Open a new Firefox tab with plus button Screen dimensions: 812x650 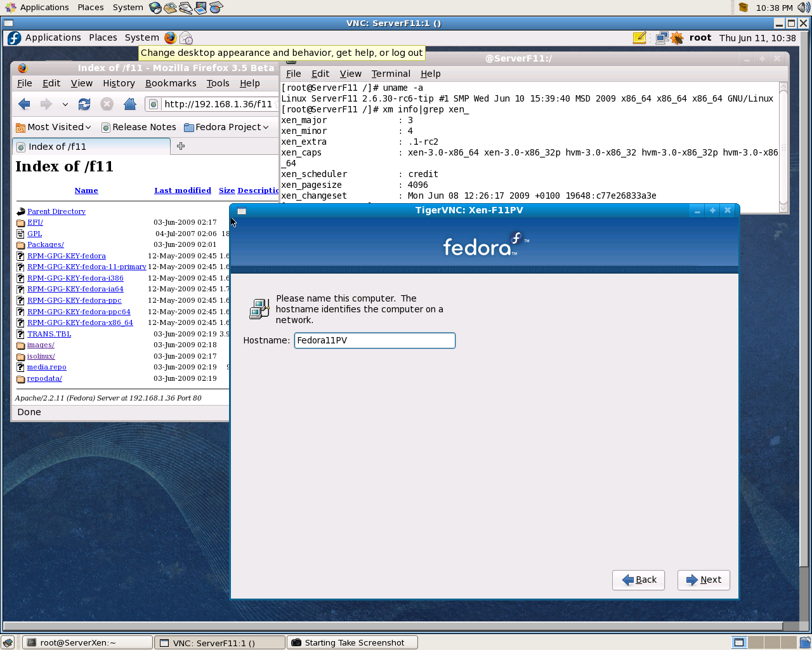(x=181, y=146)
